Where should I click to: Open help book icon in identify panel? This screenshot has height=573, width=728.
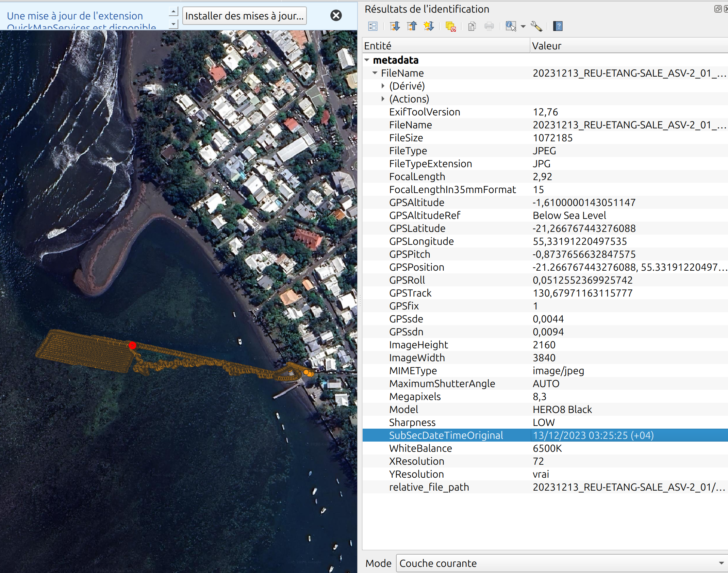tap(558, 26)
